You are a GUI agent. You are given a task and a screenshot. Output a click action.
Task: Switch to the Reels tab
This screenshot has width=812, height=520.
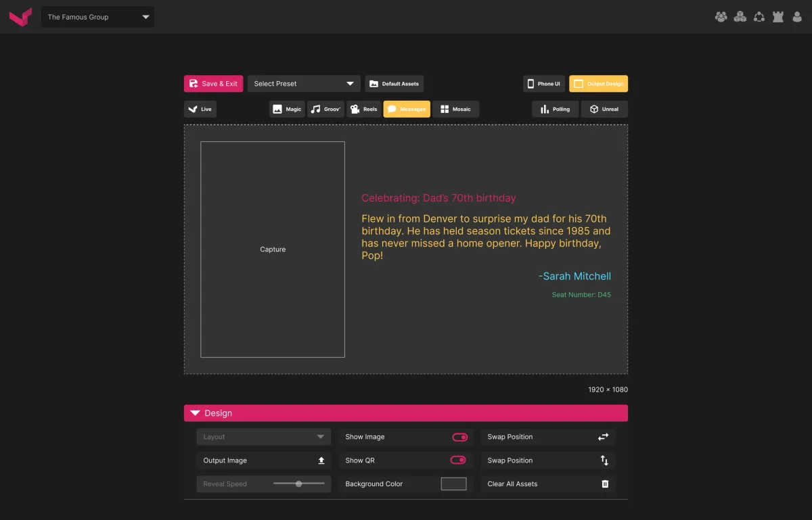364,109
